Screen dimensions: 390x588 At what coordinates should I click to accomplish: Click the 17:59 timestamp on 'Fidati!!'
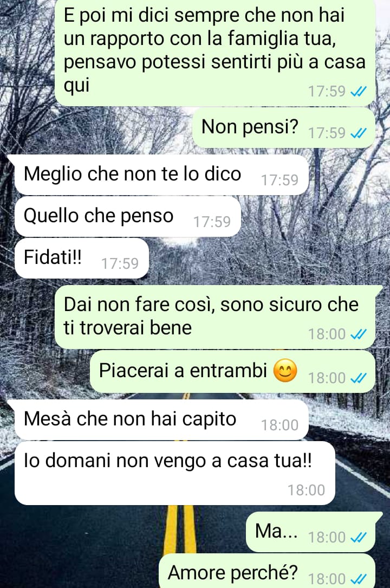click(x=120, y=263)
